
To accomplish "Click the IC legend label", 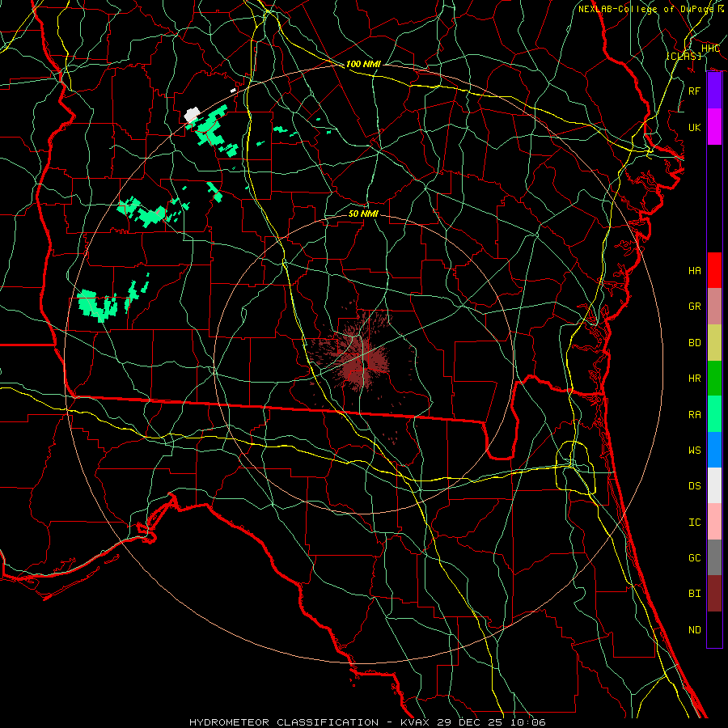I will (x=695, y=523).
